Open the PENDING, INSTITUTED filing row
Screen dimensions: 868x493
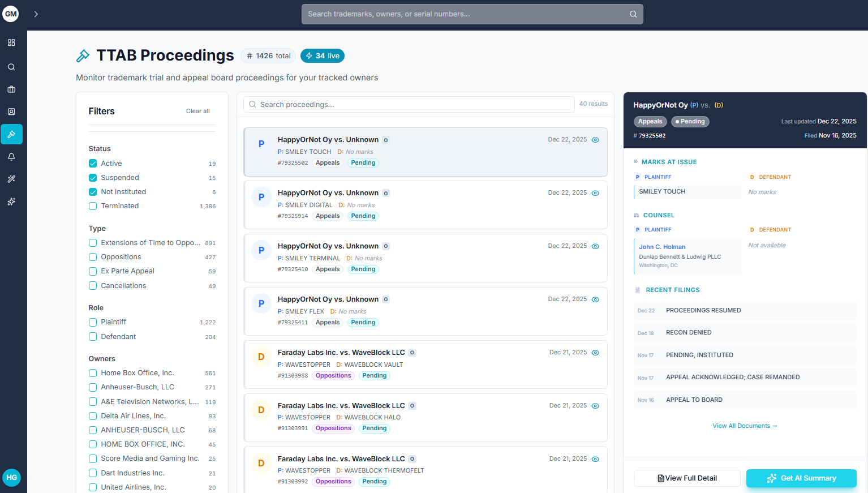[x=745, y=355]
